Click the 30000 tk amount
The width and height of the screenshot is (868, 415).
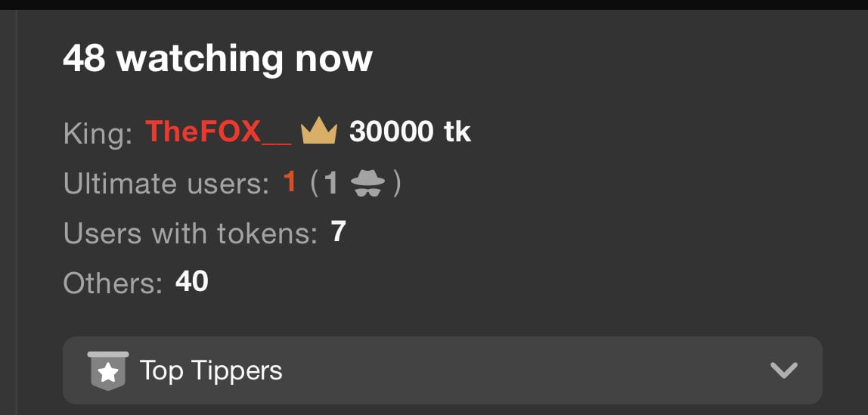[x=410, y=132]
